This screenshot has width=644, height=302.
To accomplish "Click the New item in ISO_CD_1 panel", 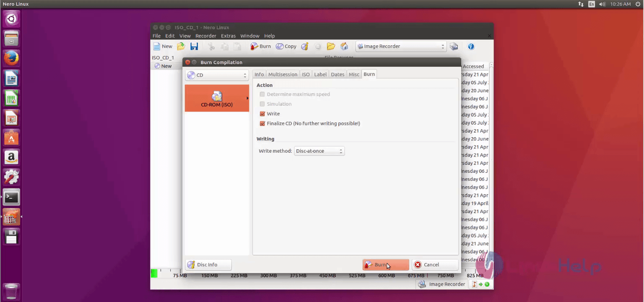I will (163, 66).
